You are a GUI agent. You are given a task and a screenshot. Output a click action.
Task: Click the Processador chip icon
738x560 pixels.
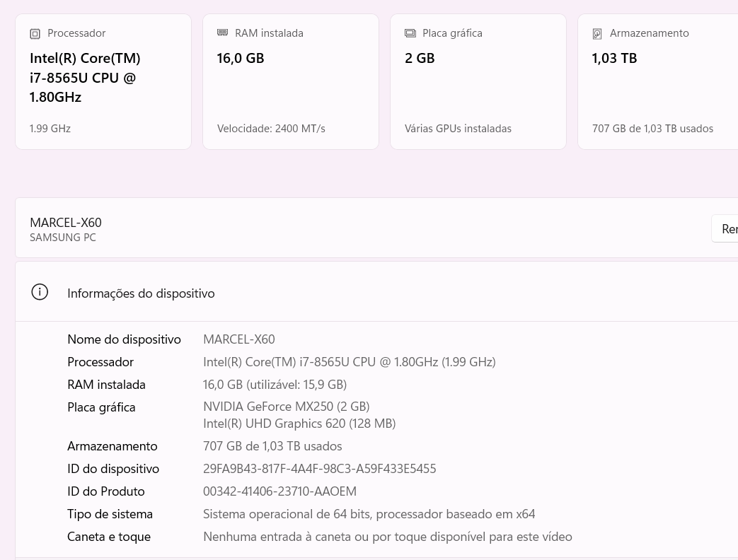pyautogui.click(x=35, y=33)
